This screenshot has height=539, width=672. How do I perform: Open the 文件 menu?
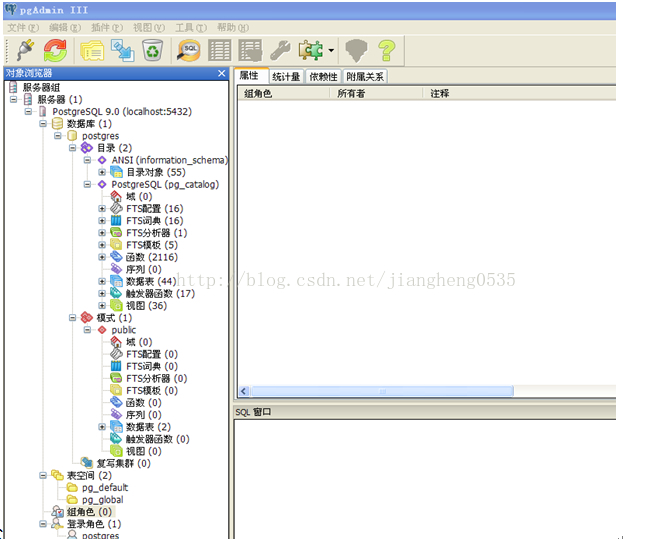point(23,28)
